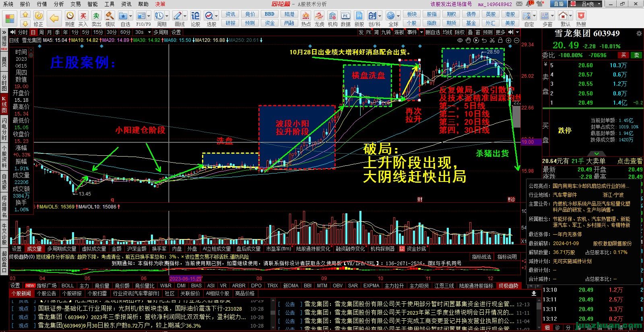Click the BBD button
The height and width of the screenshot is (332, 644).
(270, 14)
